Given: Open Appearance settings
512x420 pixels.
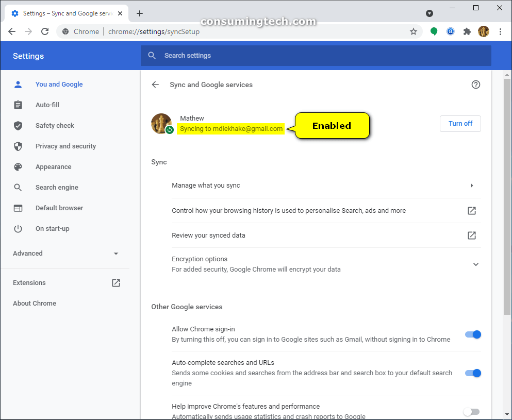Looking at the screenshot, I should point(53,166).
